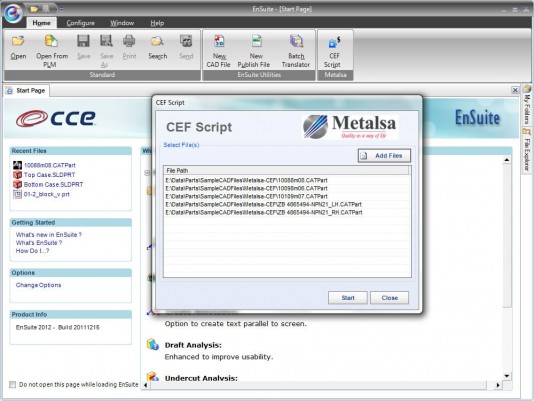
Task: Click quick access open folder icon
Action: (x=34, y=9)
